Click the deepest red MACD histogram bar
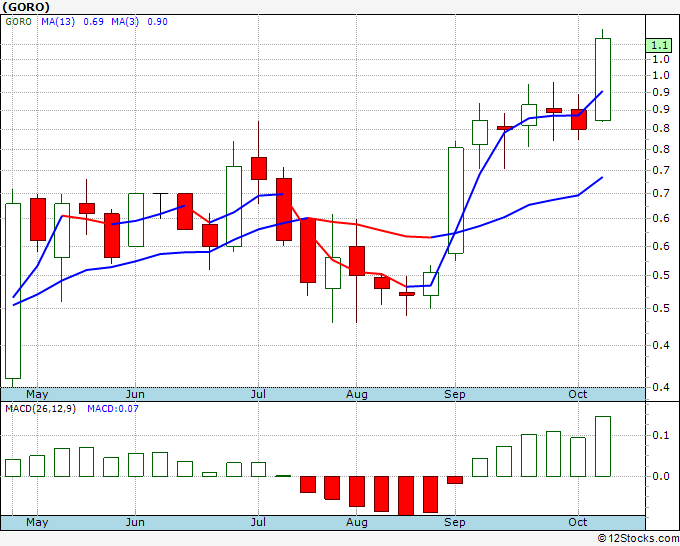This screenshot has height=546, width=680. coord(406,496)
